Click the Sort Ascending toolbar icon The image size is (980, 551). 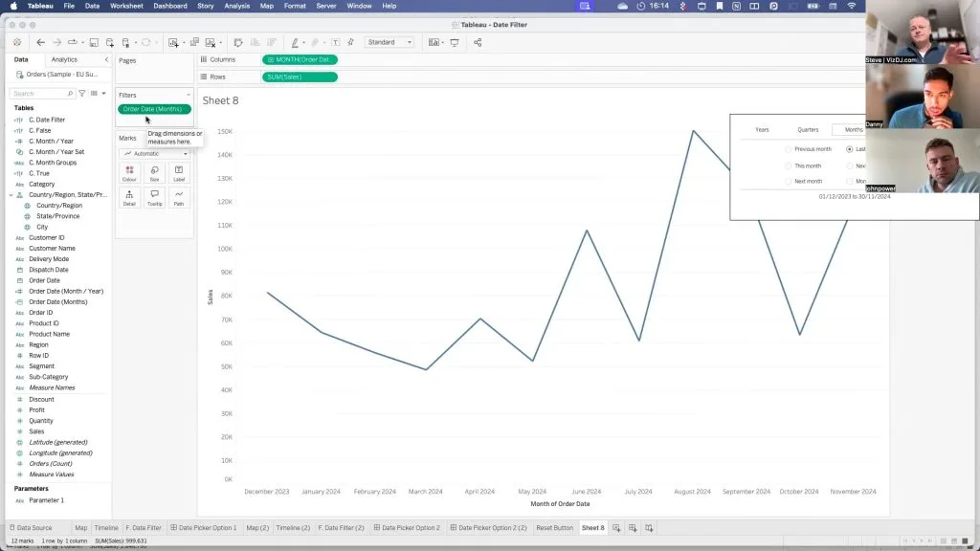coord(255,42)
